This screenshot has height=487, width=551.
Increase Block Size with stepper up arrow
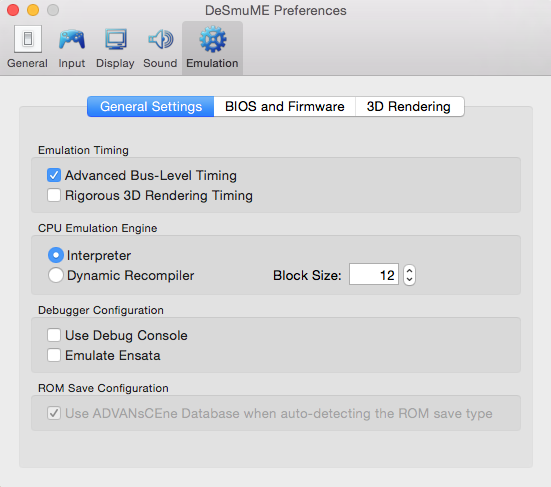pos(409,271)
